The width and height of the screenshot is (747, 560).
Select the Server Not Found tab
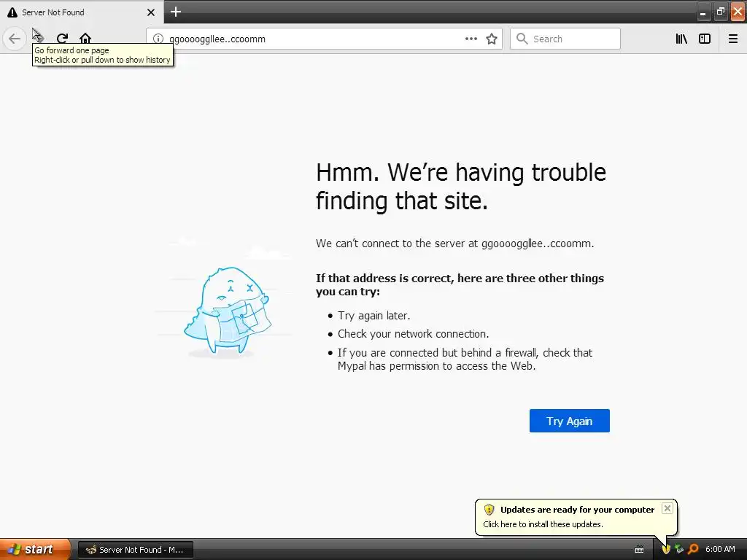click(x=82, y=12)
